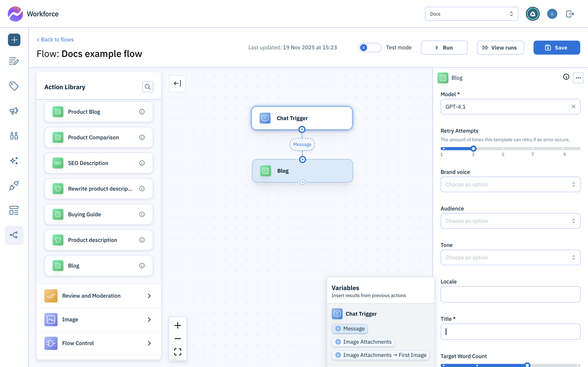Go back to flows link
The width and height of the screenshot is (588, 367).
click(x=55, y=40)
